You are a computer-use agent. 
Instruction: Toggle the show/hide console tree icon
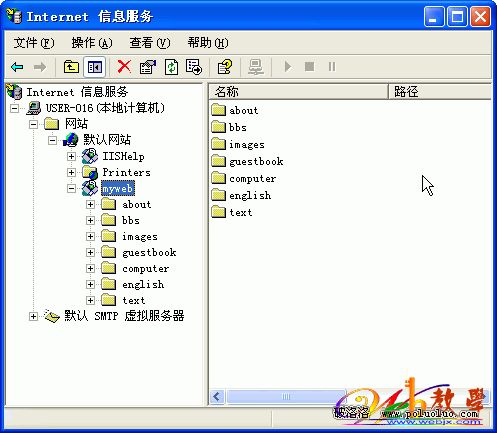click(95, 67)
